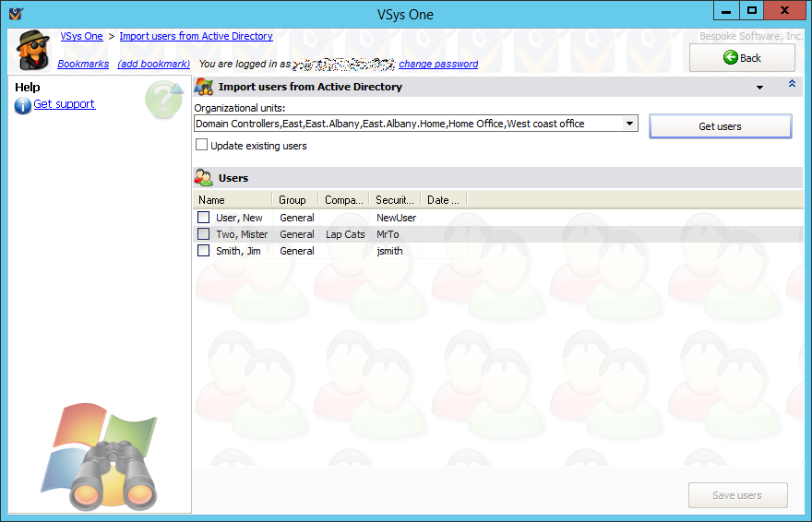Open the Import users header dropdown arrow
The image size is (812, 522).
759,88
